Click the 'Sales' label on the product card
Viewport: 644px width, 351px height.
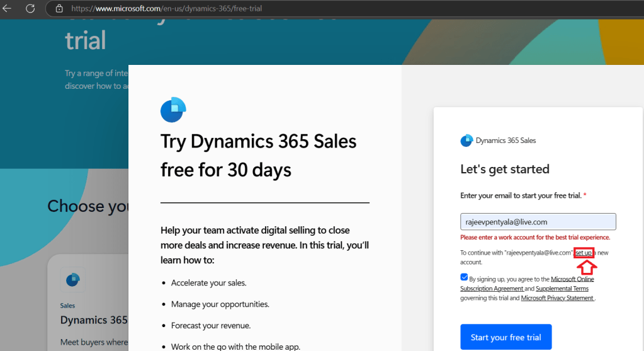[67, 306]
